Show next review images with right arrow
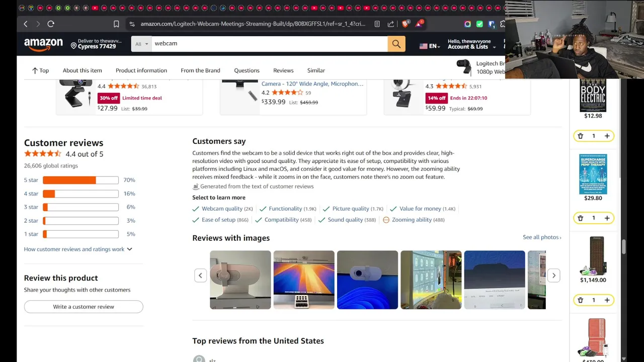 tap(553, 275)
